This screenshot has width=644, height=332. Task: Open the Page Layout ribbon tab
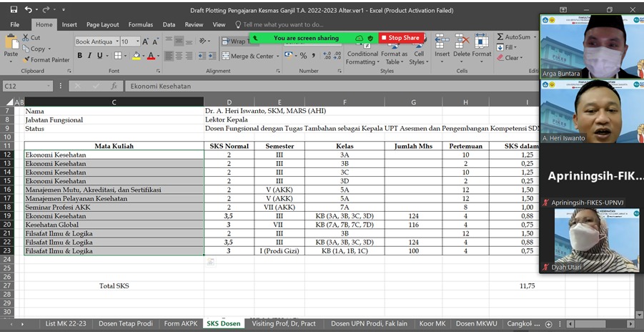tap(103, 24)
